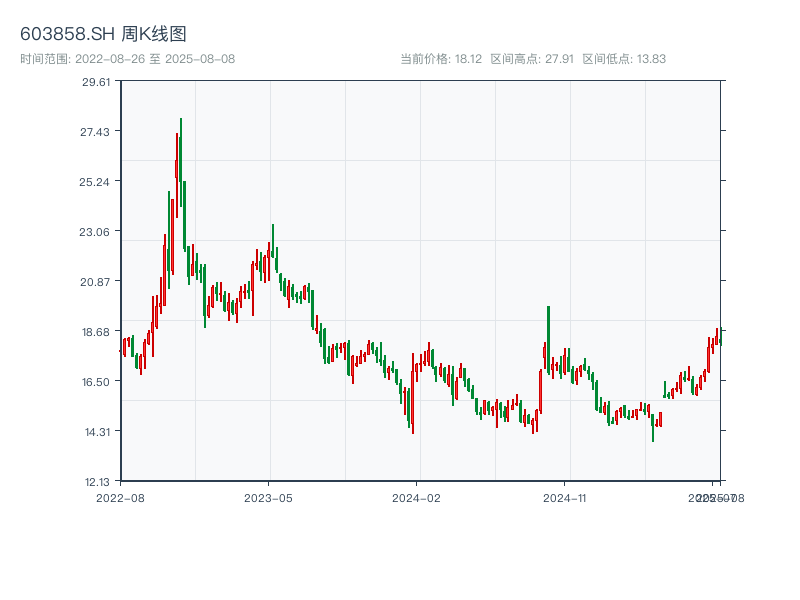The width and height of the screenshot is (800, 600).
Task: Click the 23.06 y-axis price label
Action: (96, 232)
